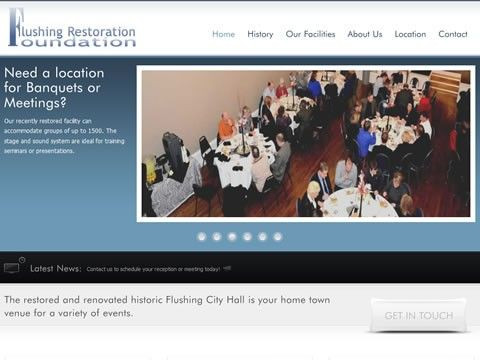Screen dimensions: 480x360
Task: Open the 'Contact us to schedule' news item
Action: [x=153, y=269]
